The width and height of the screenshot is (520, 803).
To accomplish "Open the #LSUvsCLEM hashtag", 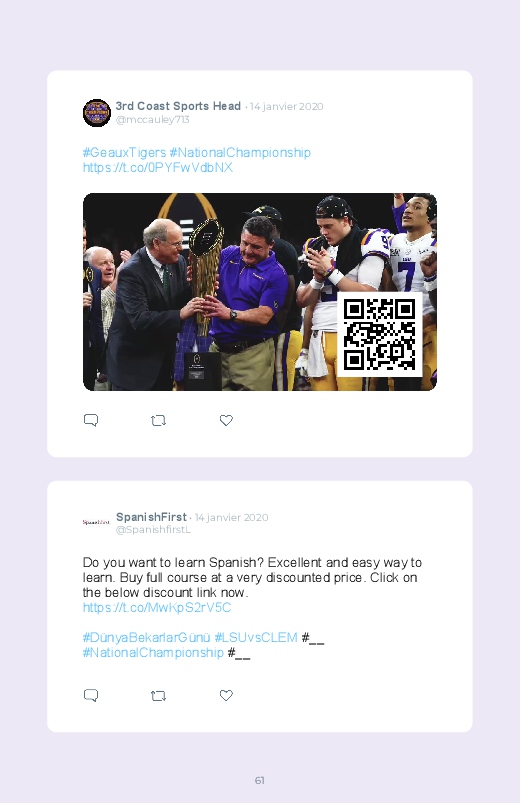I will [256, 638].
